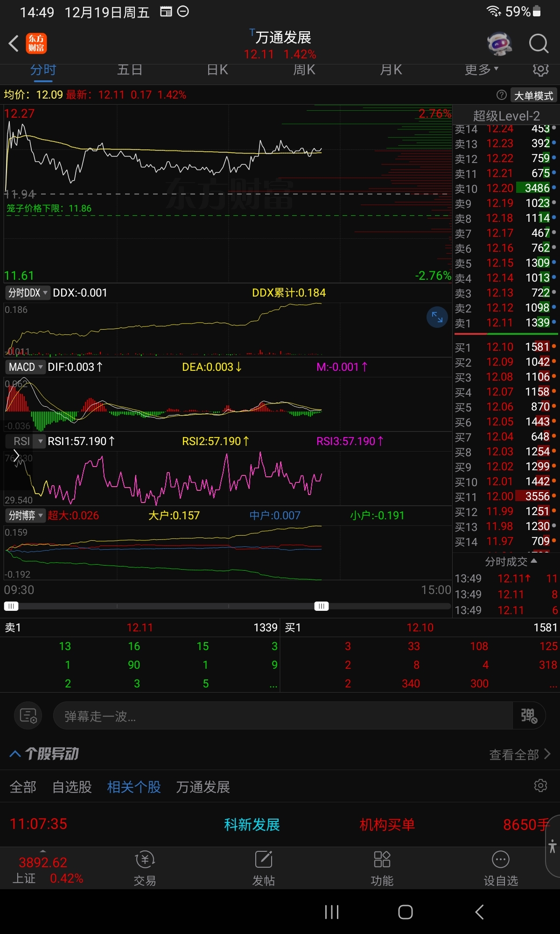This screenshot has width=560, height=934.
Task: Select the 万通发展 filter tab
Action: [203, 787]
